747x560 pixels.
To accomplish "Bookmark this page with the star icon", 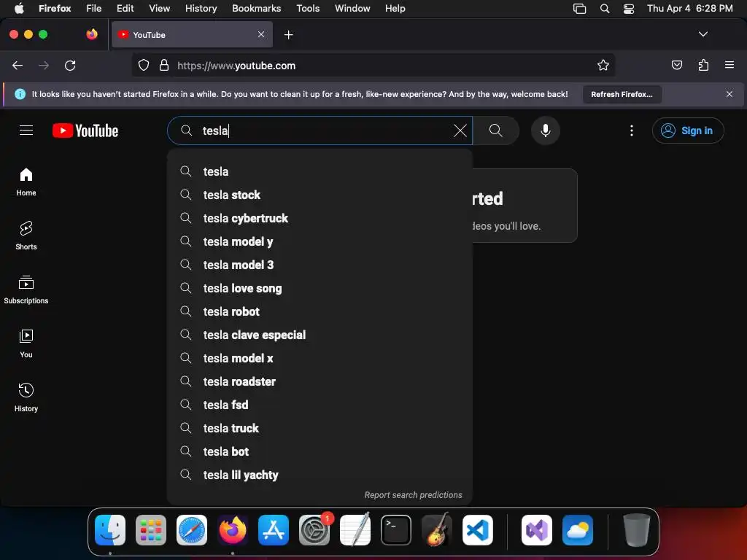I will [x=603, y=65].
